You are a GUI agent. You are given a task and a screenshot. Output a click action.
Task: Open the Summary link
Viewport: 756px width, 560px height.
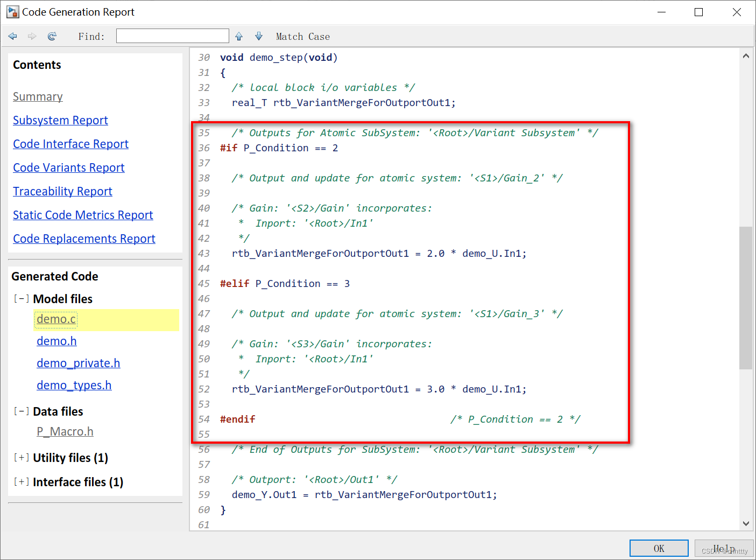[38, 97]
